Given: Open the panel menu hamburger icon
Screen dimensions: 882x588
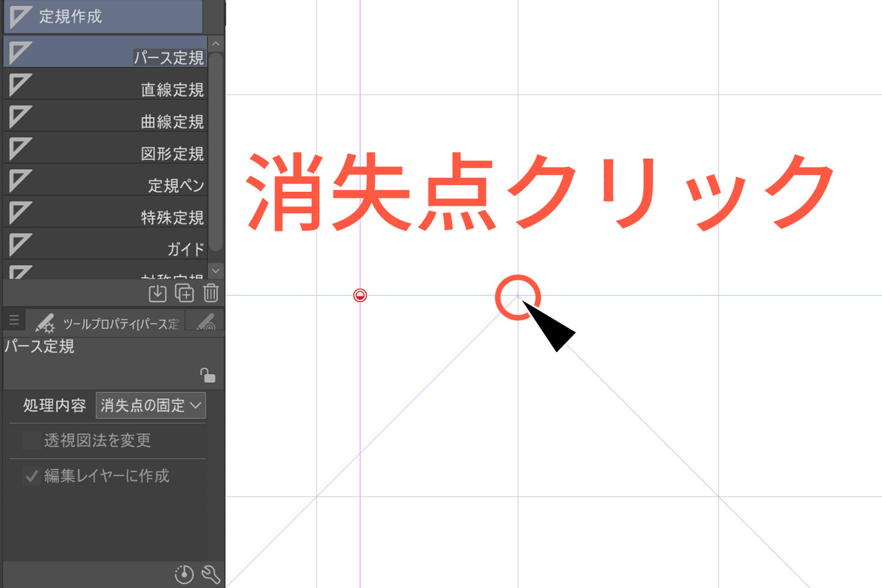Looking at the screenshot, I should pyautogui.click(x=14, y=320).
